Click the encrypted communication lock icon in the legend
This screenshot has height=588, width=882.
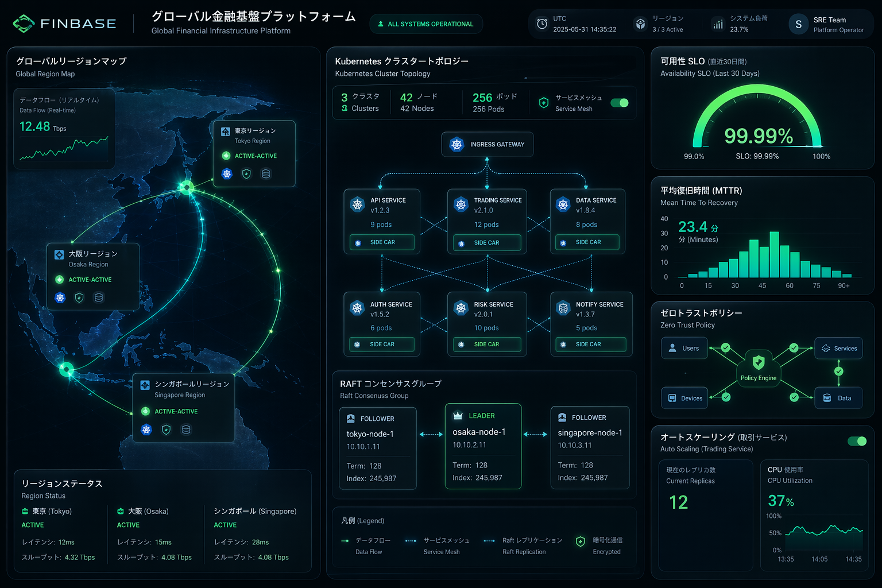[581, 541]
